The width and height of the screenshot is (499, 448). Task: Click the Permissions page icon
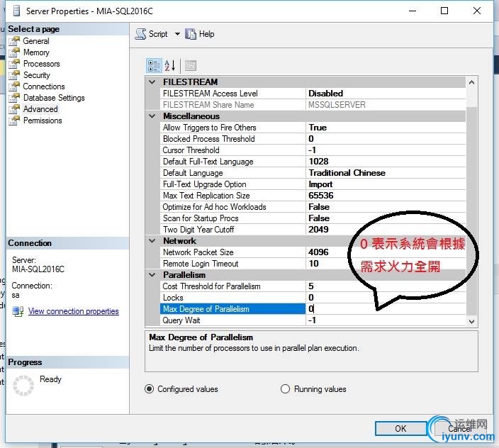[14, 121]
